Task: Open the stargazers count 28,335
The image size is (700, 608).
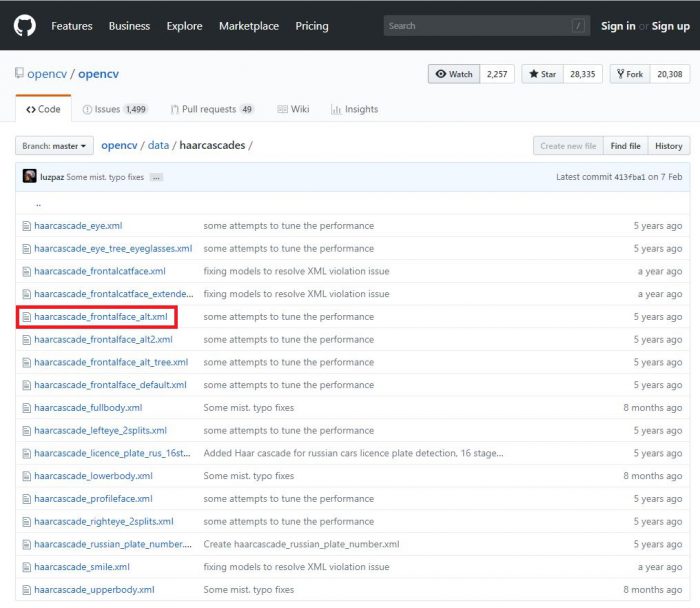Action: 583,74
